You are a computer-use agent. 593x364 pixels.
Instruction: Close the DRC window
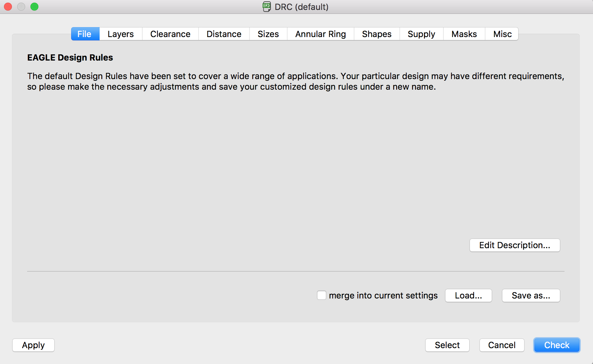(x=8, y=7)
